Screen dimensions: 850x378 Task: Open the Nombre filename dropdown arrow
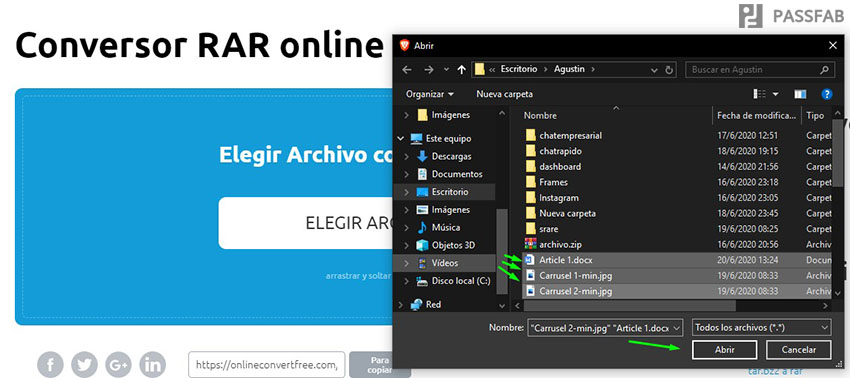[677, 328]
